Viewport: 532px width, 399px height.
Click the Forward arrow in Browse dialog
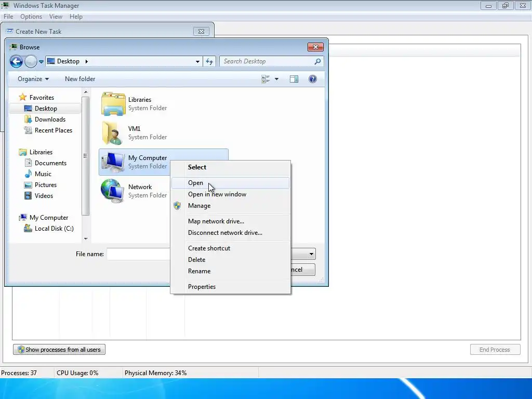click(31, 61)
